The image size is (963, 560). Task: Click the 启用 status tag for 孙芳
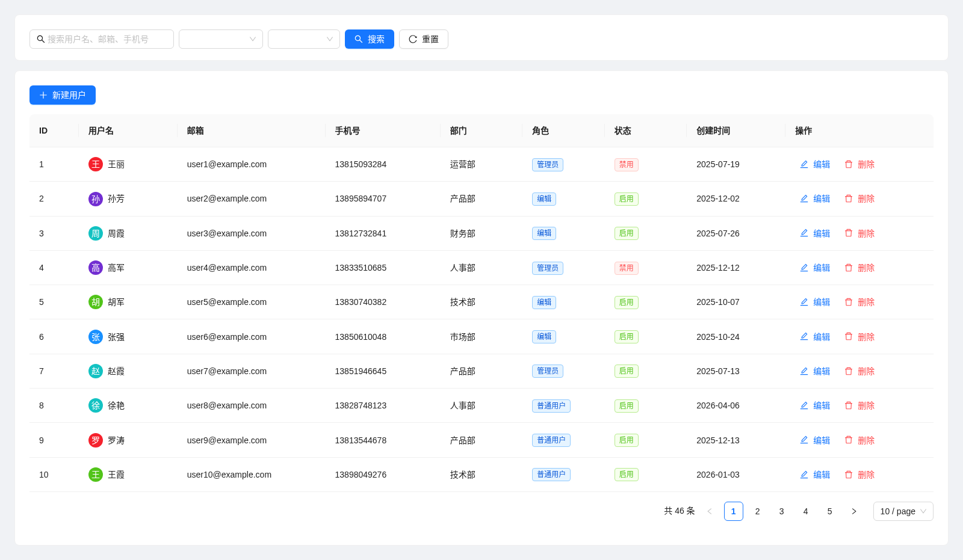627,199
